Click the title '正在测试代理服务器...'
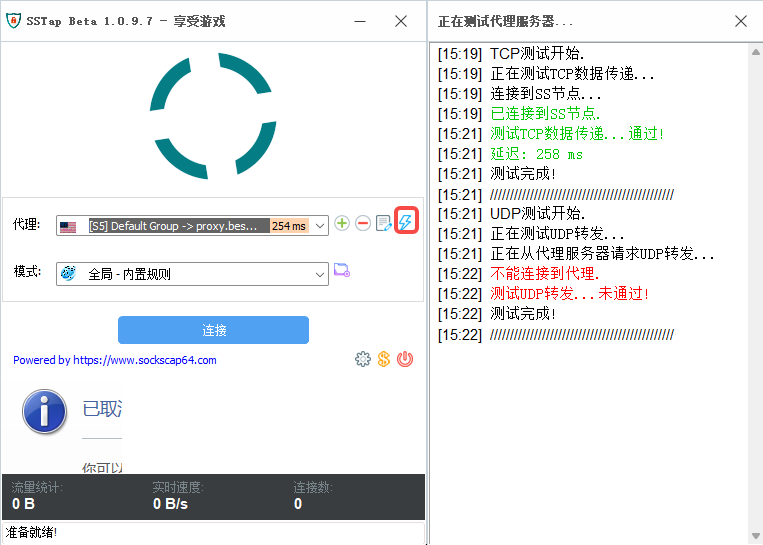 [x=505, y=21]
